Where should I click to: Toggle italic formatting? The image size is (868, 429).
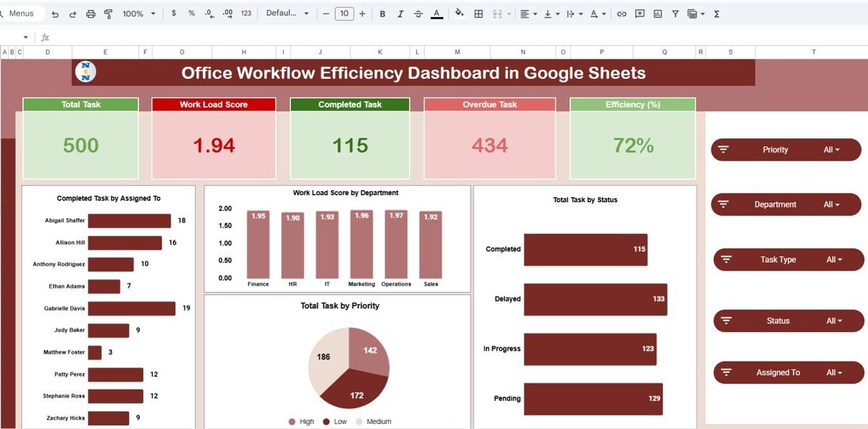coord(400,14)
